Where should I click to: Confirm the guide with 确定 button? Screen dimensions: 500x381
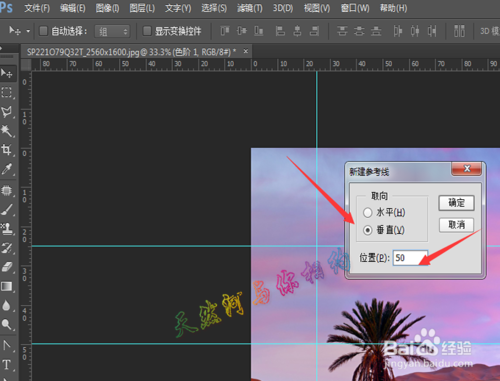tap(456, 203)
